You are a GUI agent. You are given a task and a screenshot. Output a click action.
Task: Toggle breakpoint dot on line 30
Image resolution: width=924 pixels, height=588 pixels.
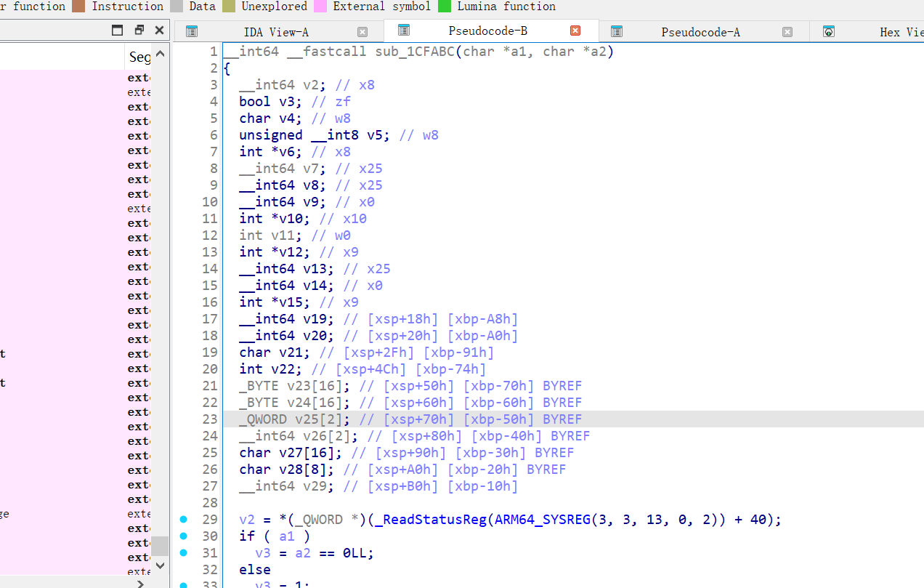[183, 536]
